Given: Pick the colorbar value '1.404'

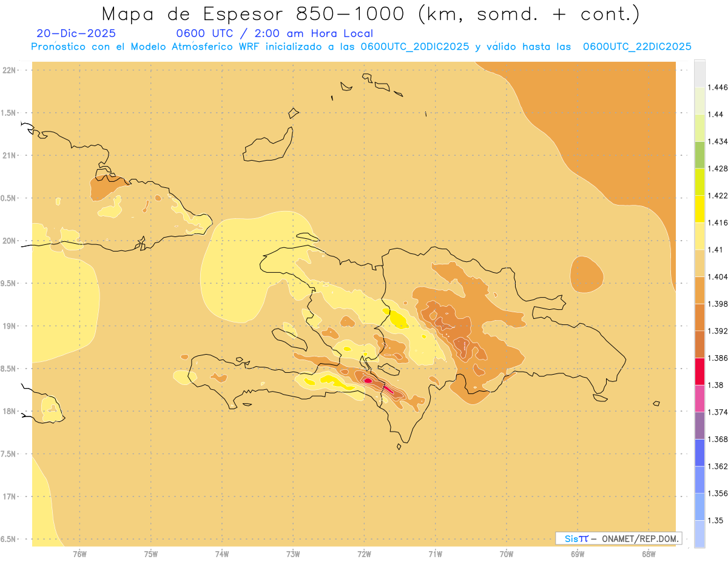Looking at the screenshot, I should coord(718,276).
